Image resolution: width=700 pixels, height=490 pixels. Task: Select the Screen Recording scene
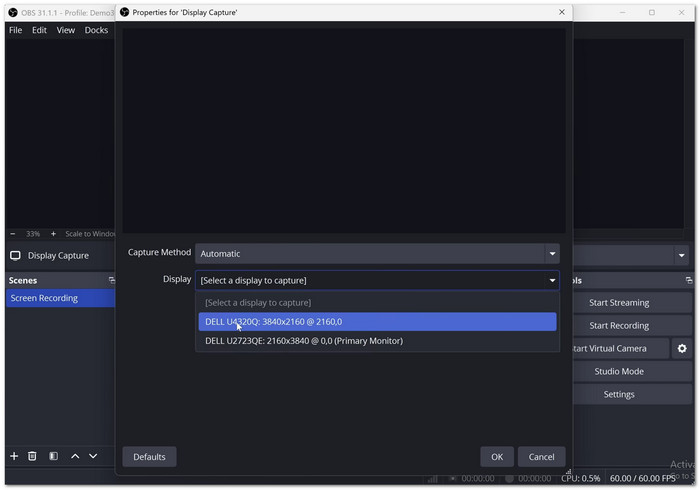tap(61, 298)
